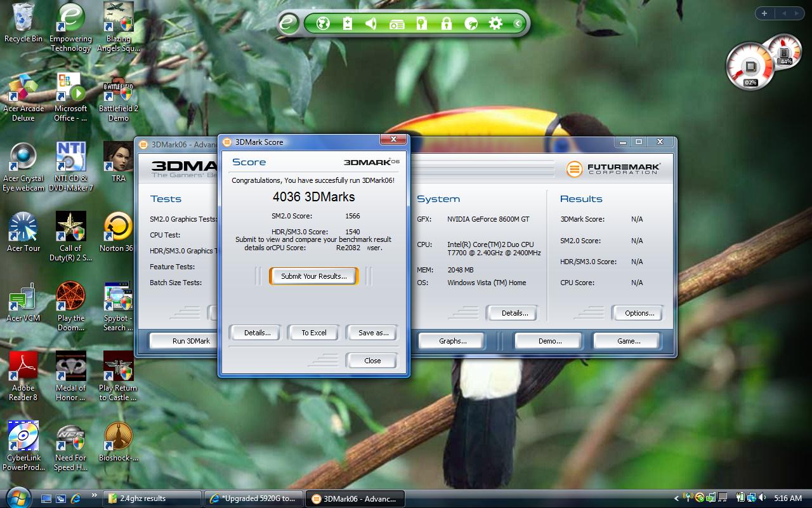
Task: Open the TRA game shortcut
Action: (x=119, y=162)
